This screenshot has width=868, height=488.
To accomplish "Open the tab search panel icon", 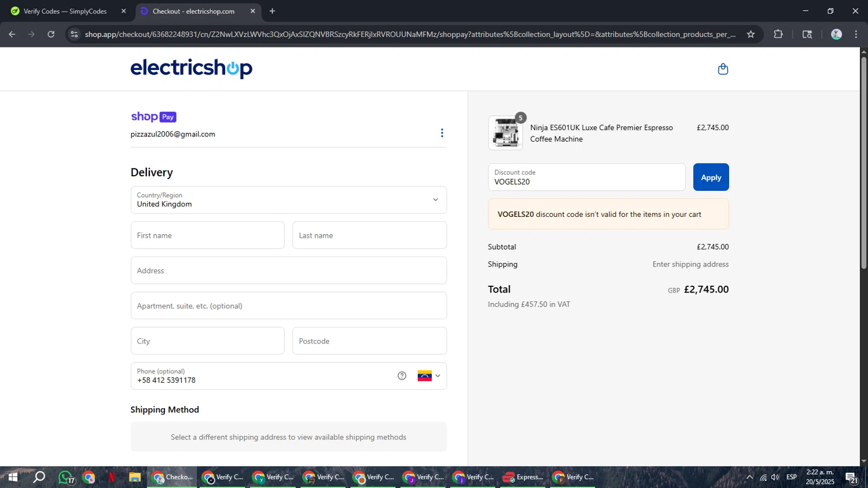I will coord(807,34).
